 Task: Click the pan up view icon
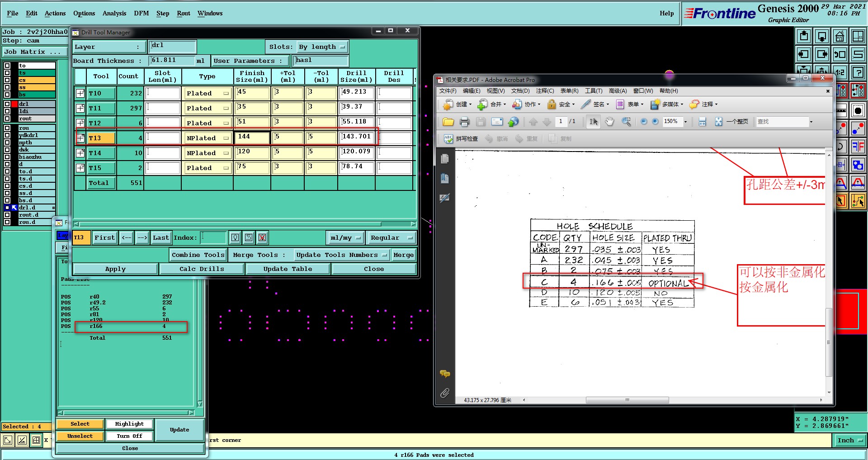[804, 36]
